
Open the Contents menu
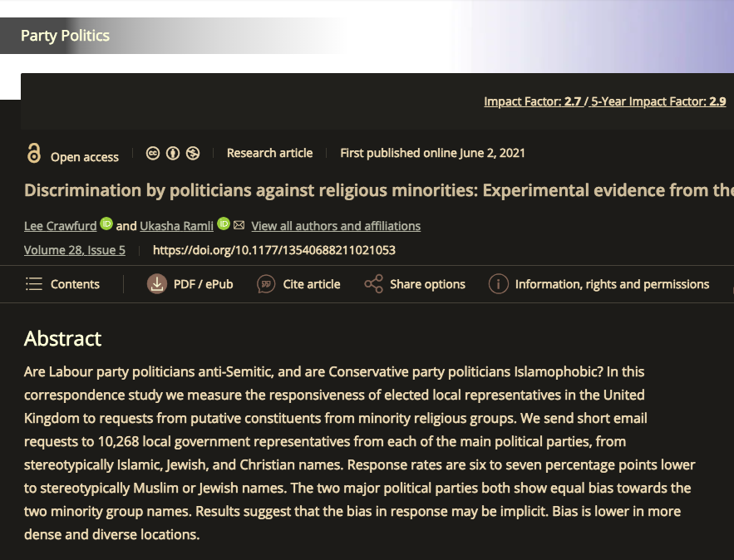pos(62,284)
